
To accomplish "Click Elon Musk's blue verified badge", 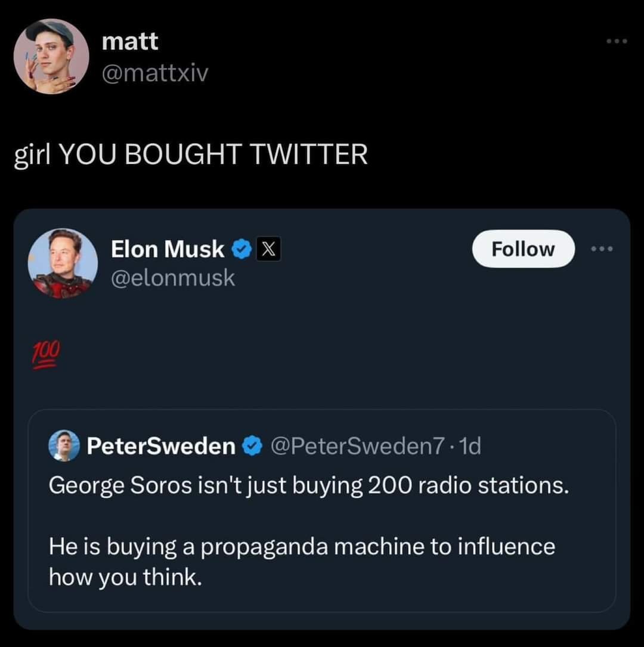I will click(240, 249).
